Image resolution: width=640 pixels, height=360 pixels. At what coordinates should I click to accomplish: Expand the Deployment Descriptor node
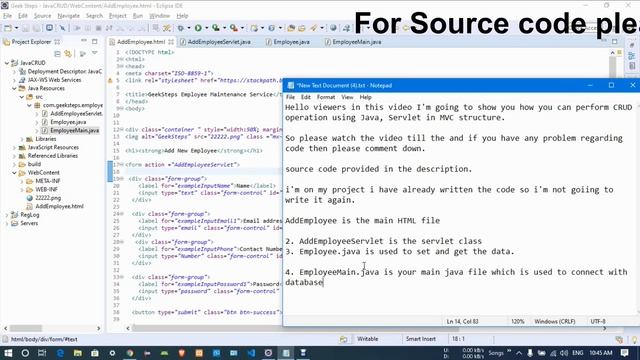coord(14,71)
